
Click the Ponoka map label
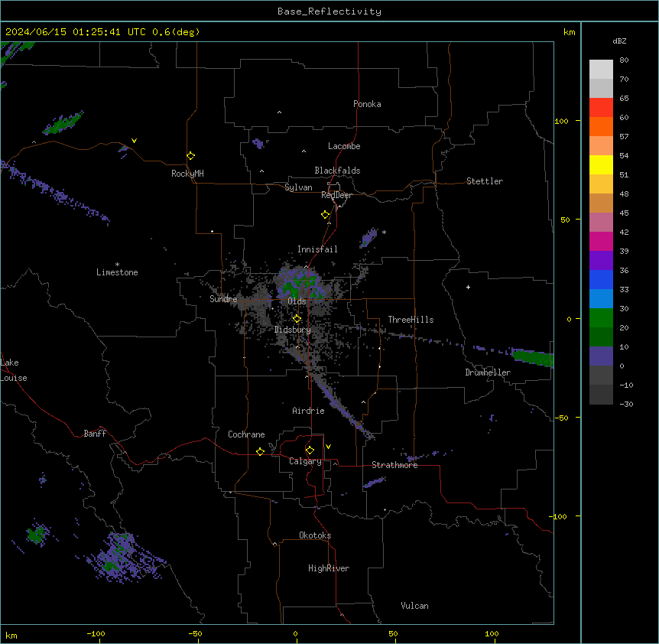[x=367, y=104]
